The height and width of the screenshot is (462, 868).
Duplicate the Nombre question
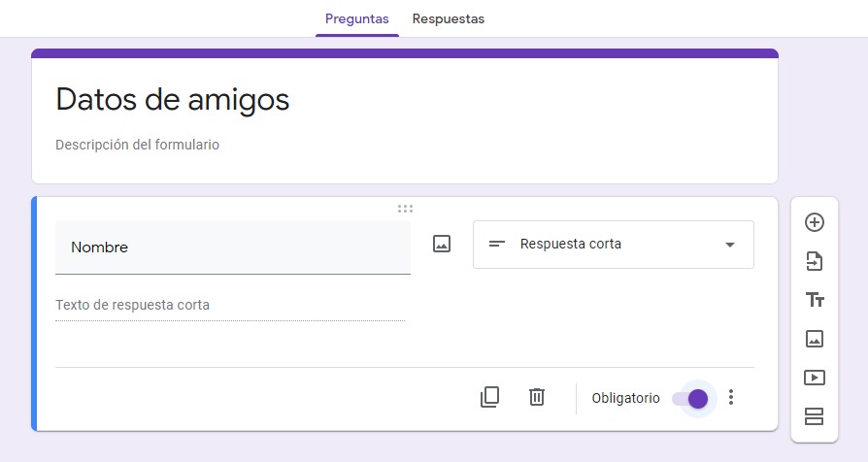coord(489,397)
